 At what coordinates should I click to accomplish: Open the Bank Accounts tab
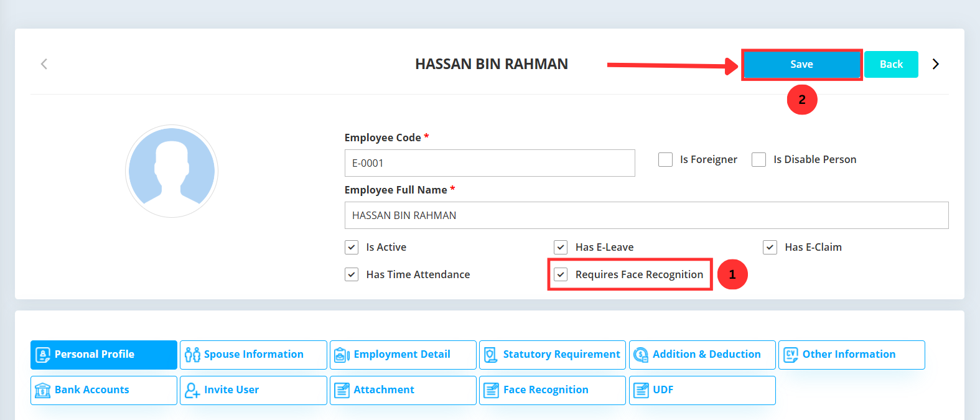pyautogui.click(x=104, y=390)
